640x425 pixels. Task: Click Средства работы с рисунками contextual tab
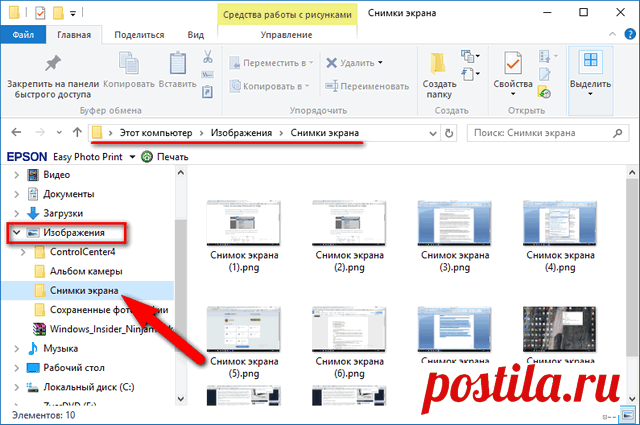(x=287, y=15)
